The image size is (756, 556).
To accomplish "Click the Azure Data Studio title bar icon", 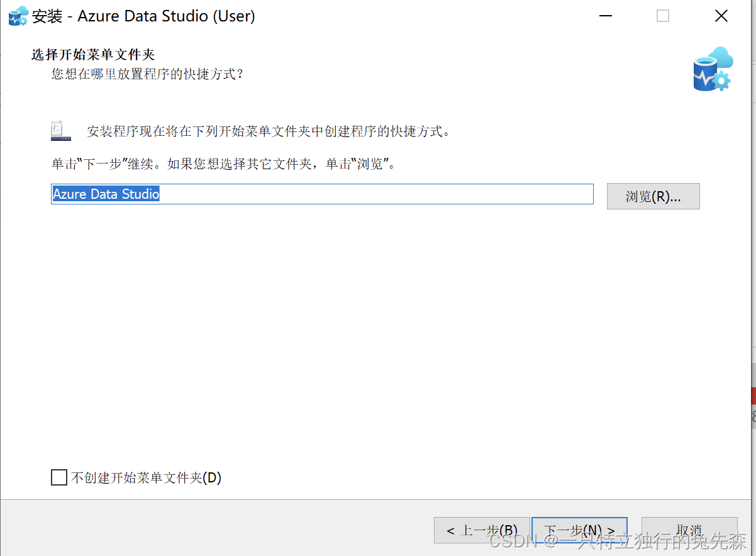I will [18, 16].
